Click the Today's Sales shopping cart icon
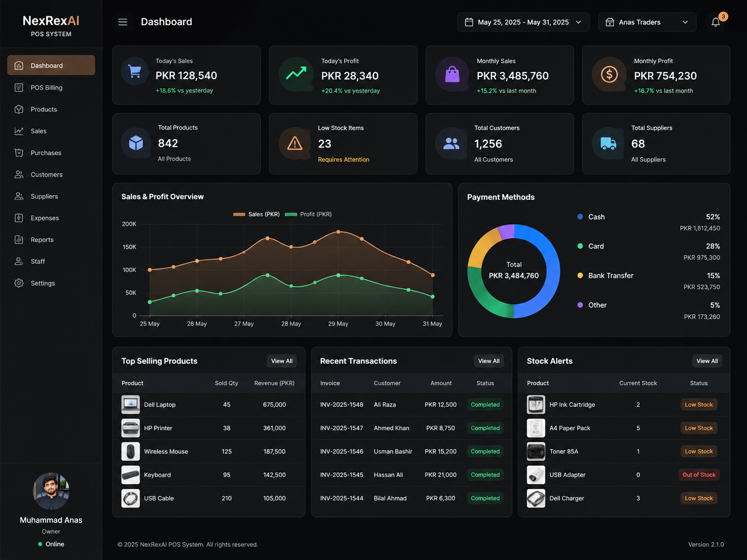 pyautogui.click(x=135, y=72)
